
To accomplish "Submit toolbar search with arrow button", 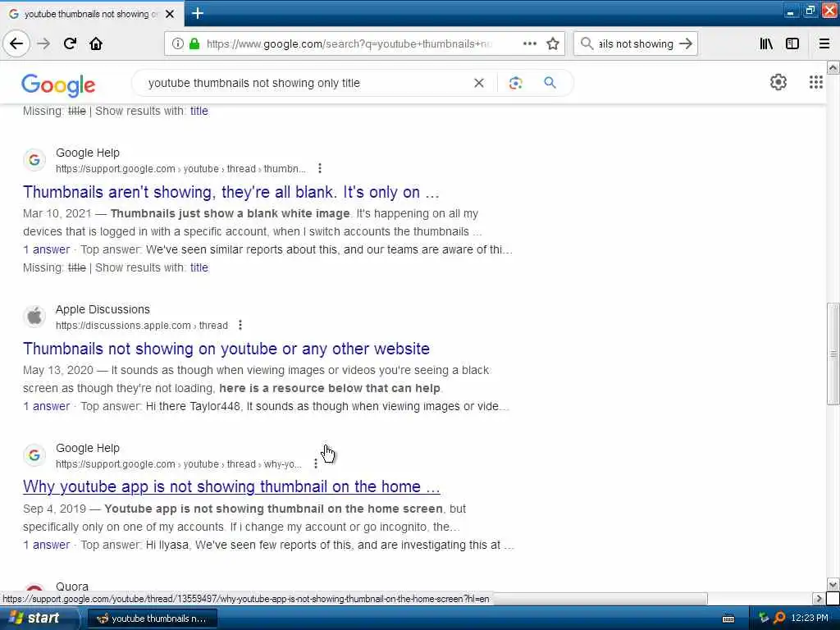I will pos(686,43).
